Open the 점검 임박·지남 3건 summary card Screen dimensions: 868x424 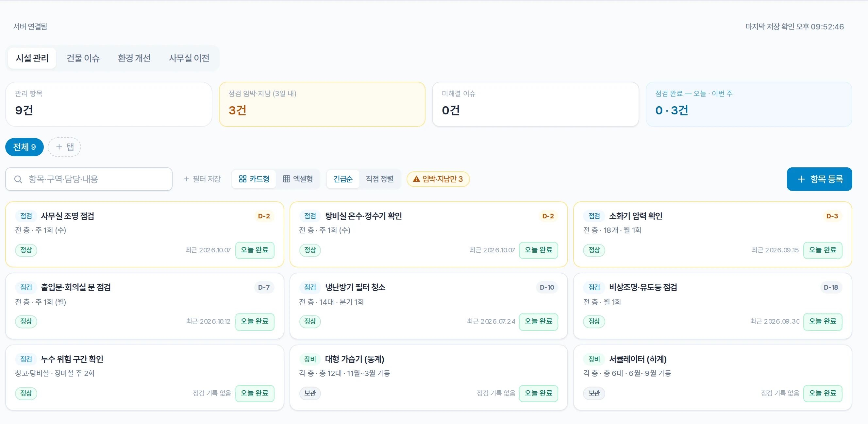pyautogui.click(x=322, y=104)
